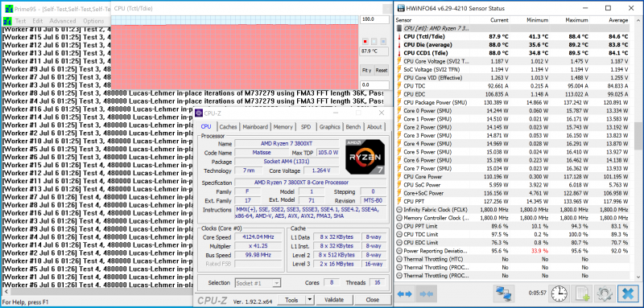
Task: Click circle icon beside Thermal Throttling (HTC)
Action: [399, 259]
